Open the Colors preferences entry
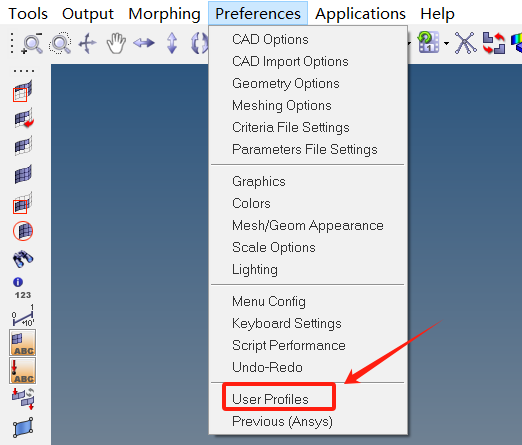Viewport: 522px width, 445px height. click(x=251, y=203)
